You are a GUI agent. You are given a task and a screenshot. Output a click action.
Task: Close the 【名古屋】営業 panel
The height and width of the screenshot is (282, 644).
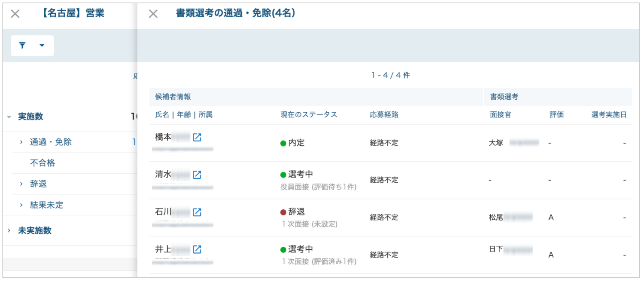(15, 14)
